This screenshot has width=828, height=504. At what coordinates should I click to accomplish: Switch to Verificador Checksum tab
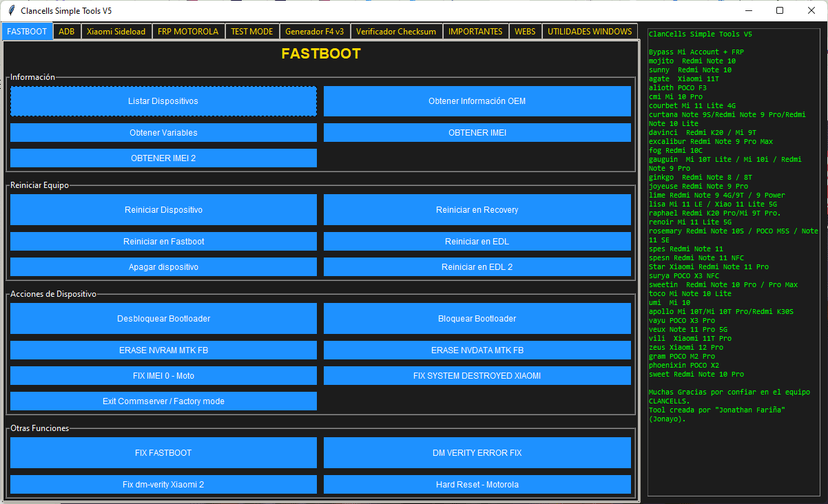point(395,32)
